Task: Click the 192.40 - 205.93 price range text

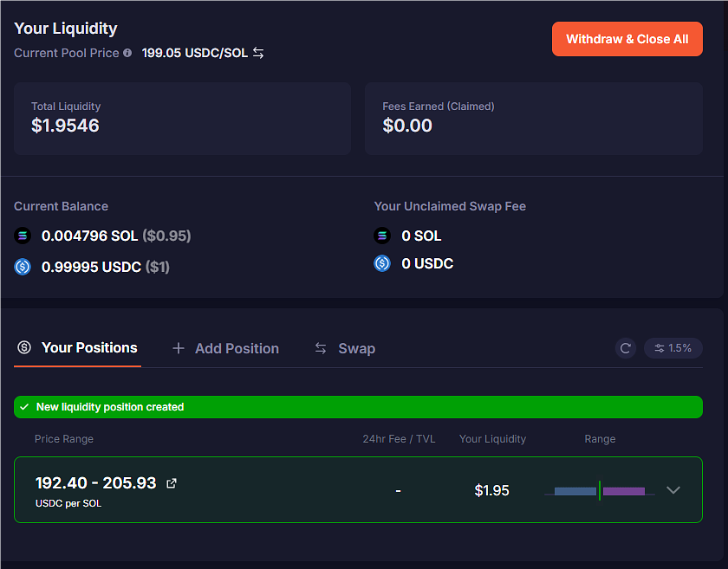Action: point(95,483)
